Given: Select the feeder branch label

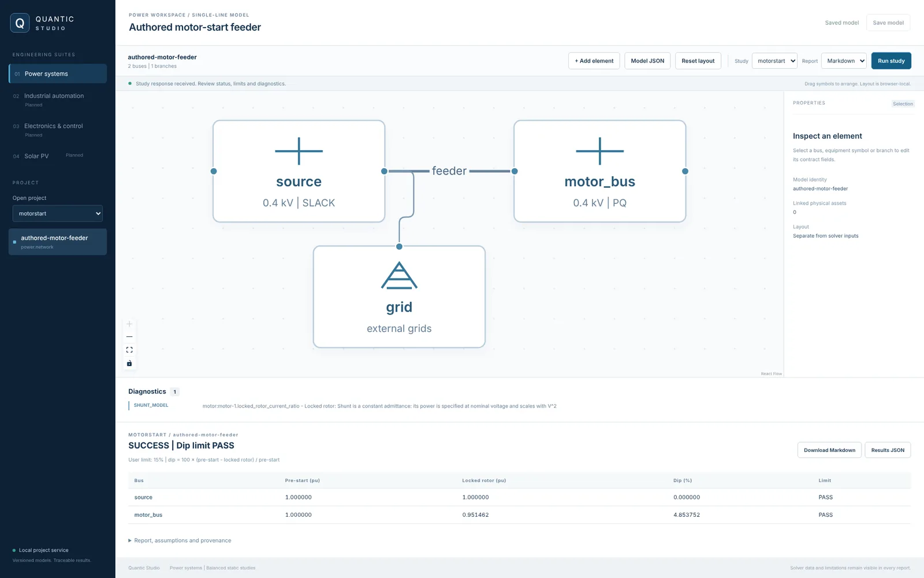Looking at the screenshot, I should coord(449,171).
